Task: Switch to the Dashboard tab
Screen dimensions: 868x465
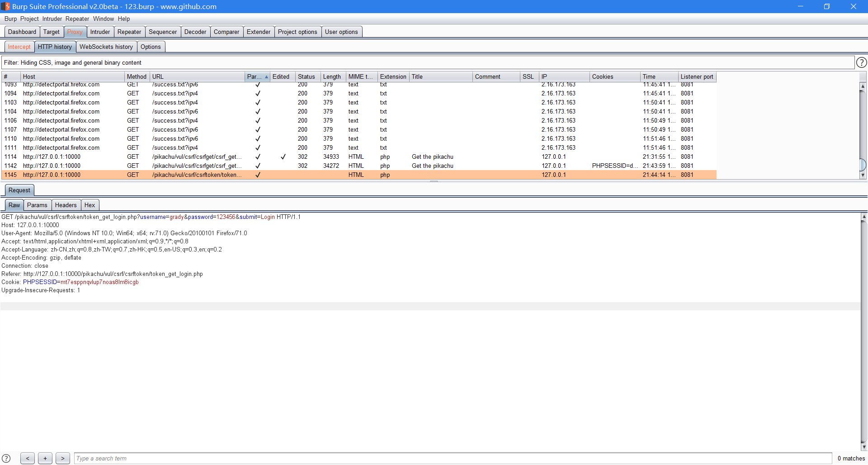Action: [22, 32]
